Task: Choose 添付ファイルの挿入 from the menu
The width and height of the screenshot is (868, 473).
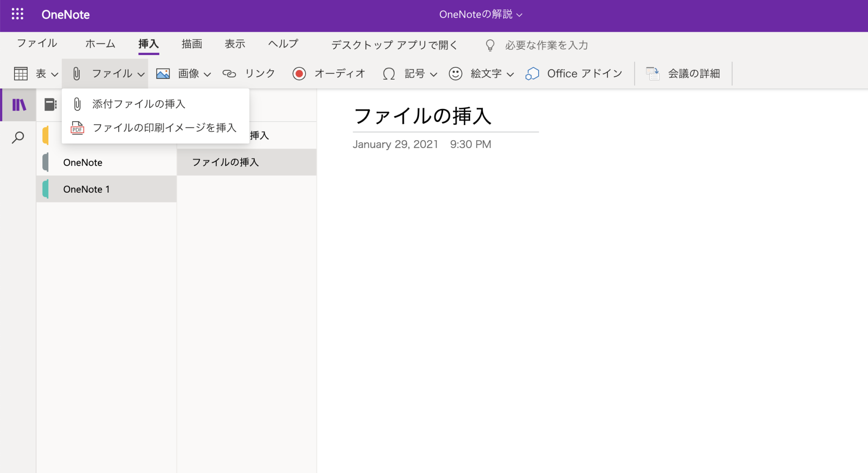Action: pyautogui.click(x=139, y=104)
